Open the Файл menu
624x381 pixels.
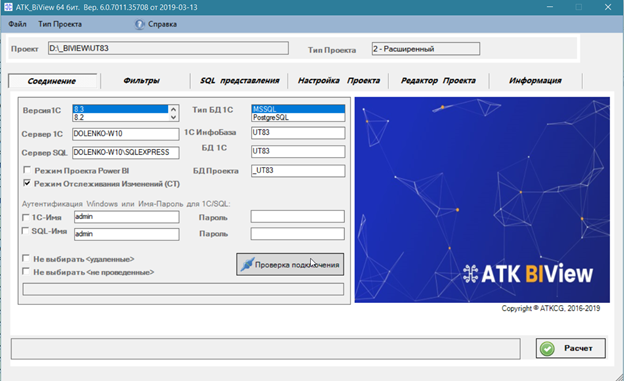(x=17, y=24)
